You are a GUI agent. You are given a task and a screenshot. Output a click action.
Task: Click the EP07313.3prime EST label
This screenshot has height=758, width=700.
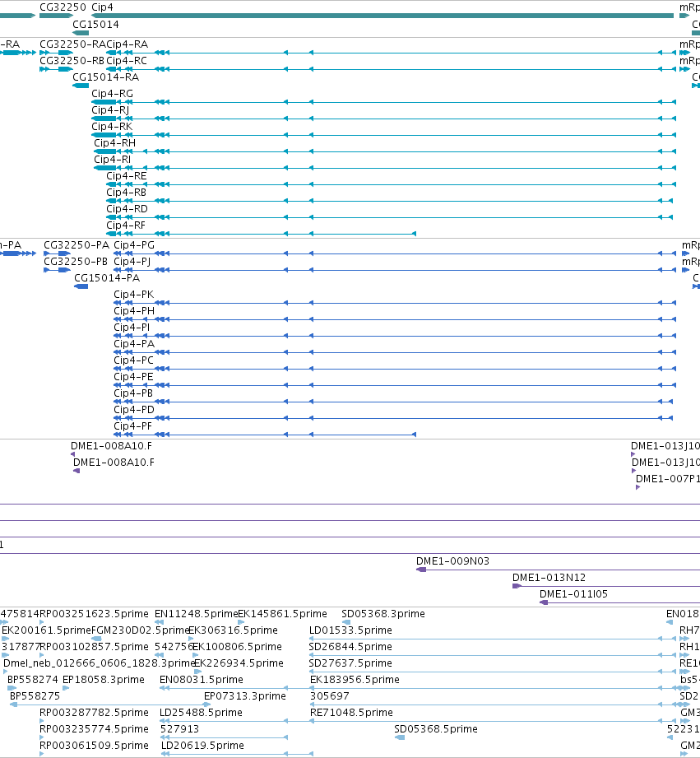point(245,696)
